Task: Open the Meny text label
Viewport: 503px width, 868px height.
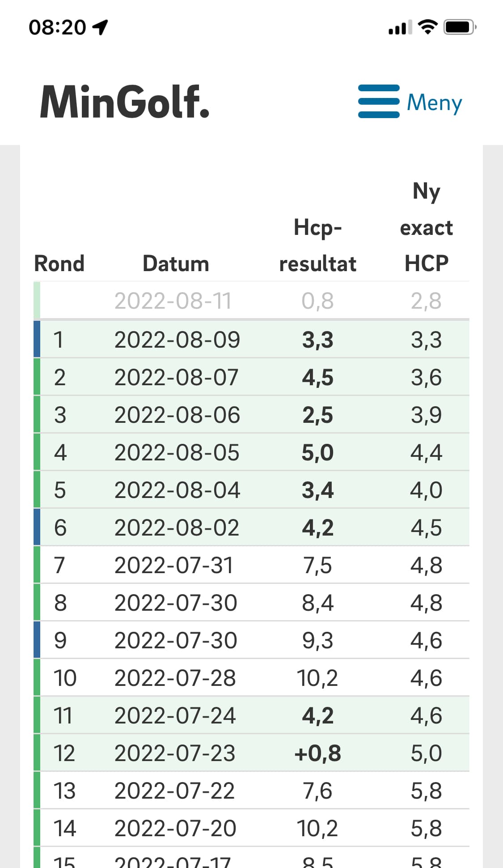Action: click(x=434, y=102)
